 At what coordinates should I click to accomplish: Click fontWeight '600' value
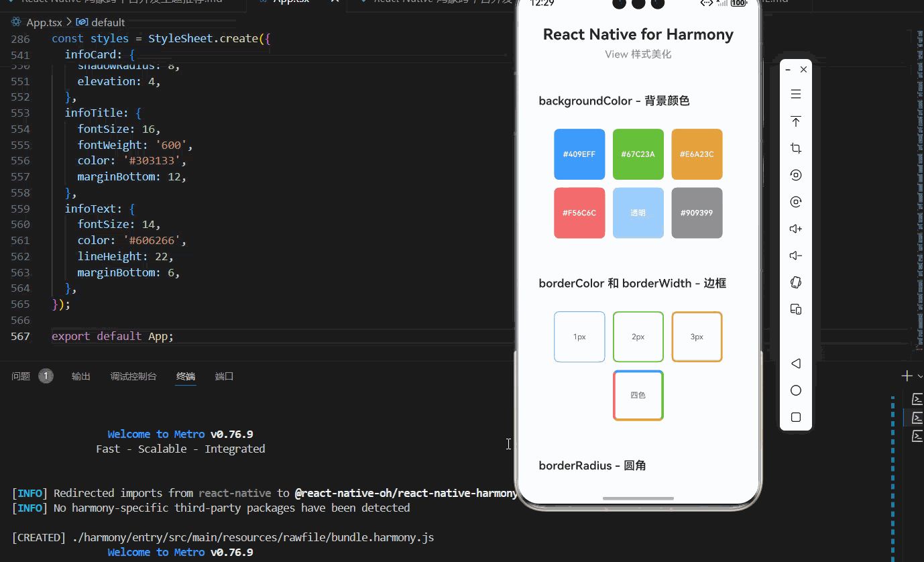pos(170,145)
